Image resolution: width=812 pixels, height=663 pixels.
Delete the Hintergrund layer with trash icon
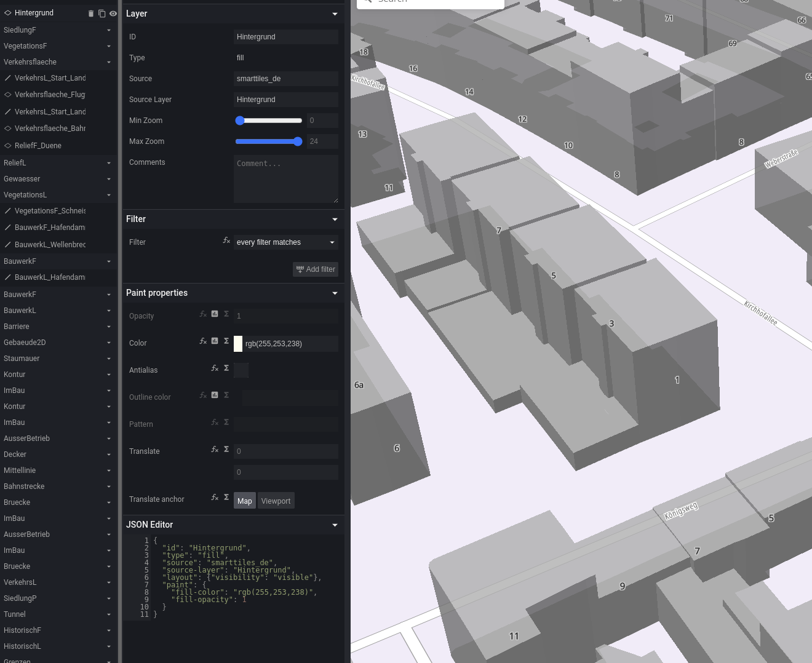click(91, 14)
